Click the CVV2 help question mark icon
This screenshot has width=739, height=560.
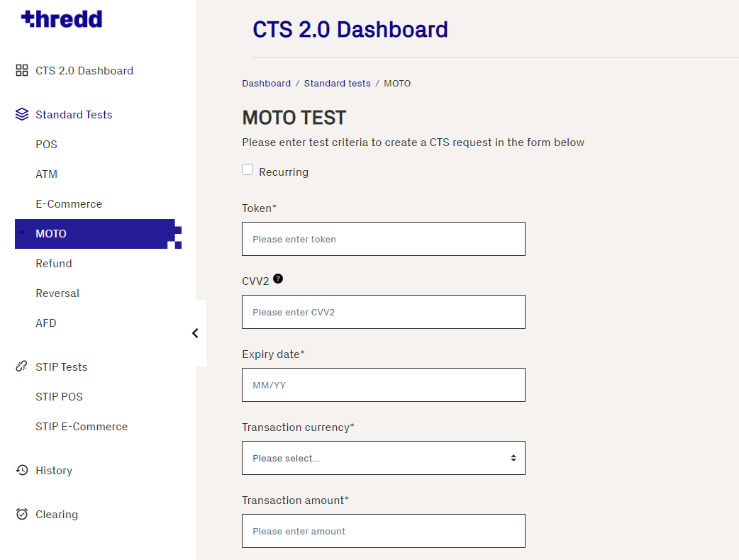click(x=278, y=279)
